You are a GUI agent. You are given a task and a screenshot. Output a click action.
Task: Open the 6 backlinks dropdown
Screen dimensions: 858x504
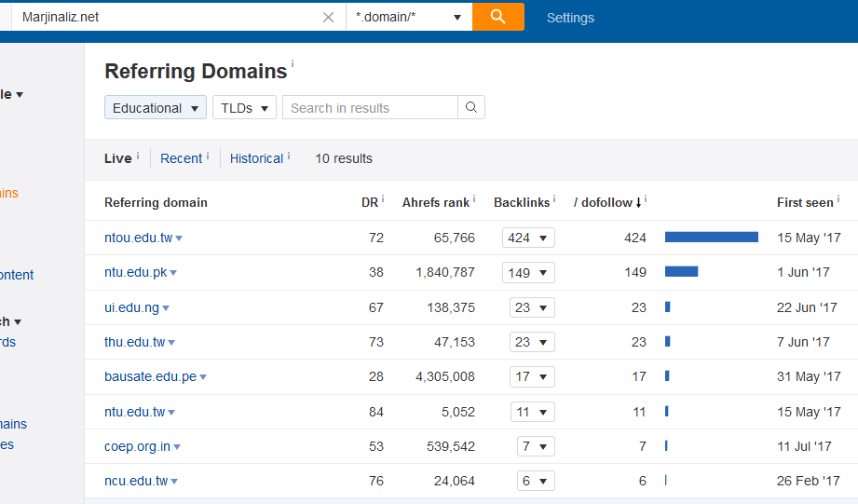(536, 481)
